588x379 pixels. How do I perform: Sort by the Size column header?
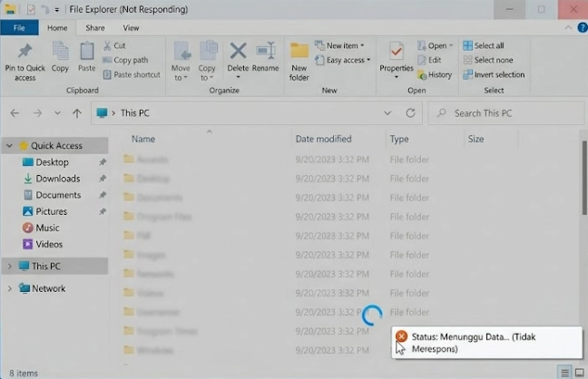point(475,139)
